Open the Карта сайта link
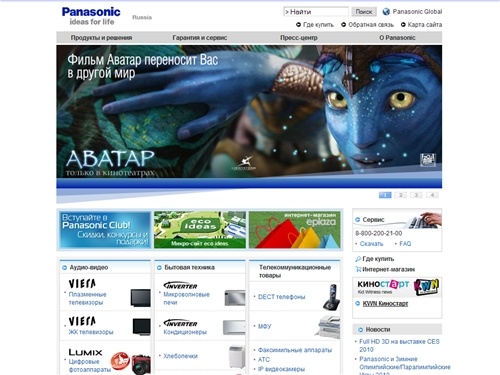Image resolution: width=500 pixels, height=375 pixels. tap(425, 25)
